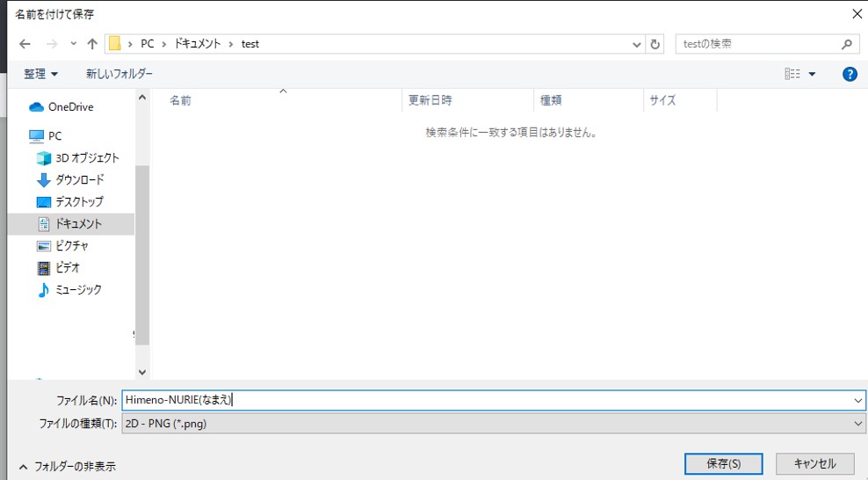Viewport: 868px width, 480px height.
Task: Click the 保存(S) button
Action: (723, 463)
